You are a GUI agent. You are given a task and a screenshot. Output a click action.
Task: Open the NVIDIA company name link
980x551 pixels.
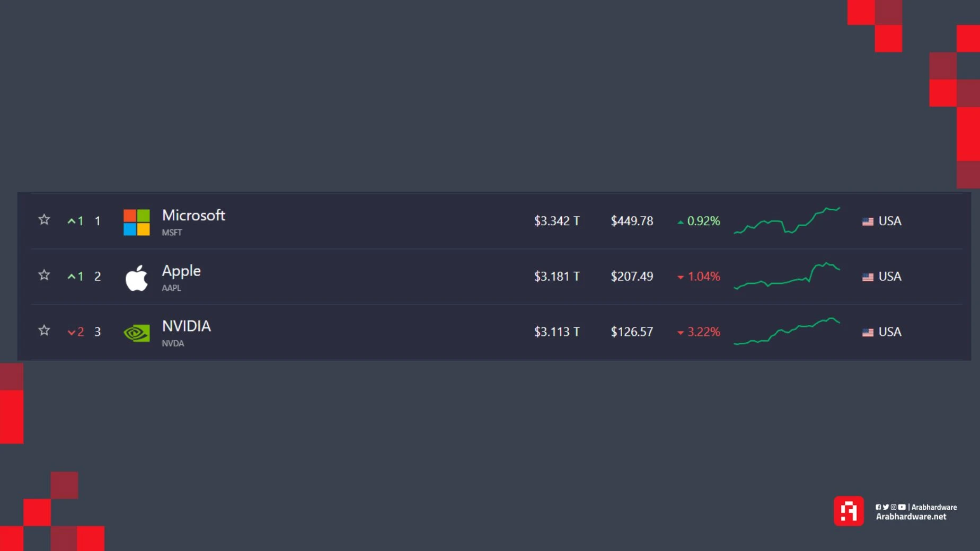(187, 326)
